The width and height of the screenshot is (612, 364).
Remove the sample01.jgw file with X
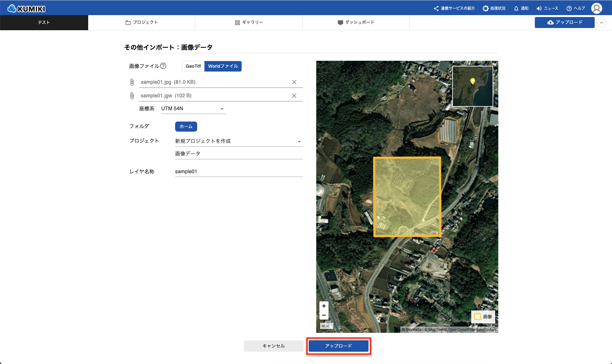[294, 96]
